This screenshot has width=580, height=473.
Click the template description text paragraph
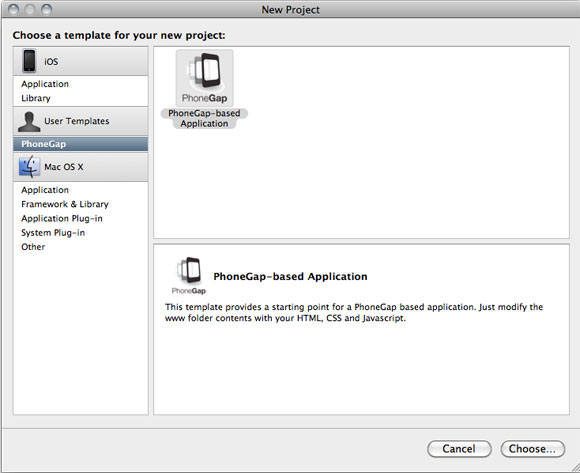tap(354, 312)
